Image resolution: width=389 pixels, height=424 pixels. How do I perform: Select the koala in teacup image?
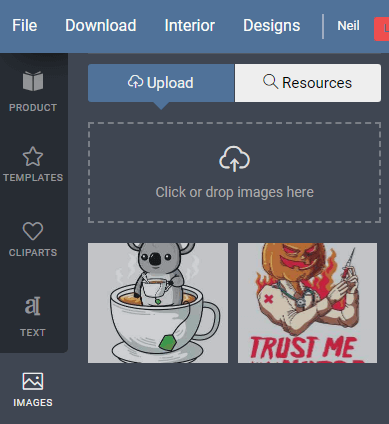click(158, 303)
